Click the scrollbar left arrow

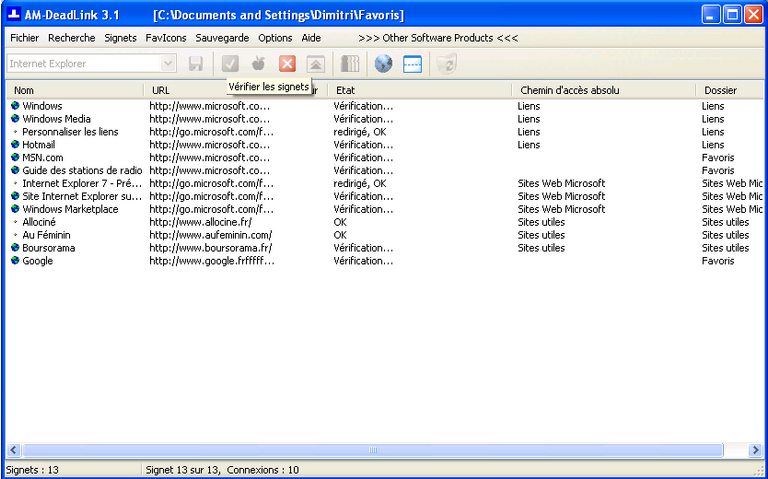[14, 450]
